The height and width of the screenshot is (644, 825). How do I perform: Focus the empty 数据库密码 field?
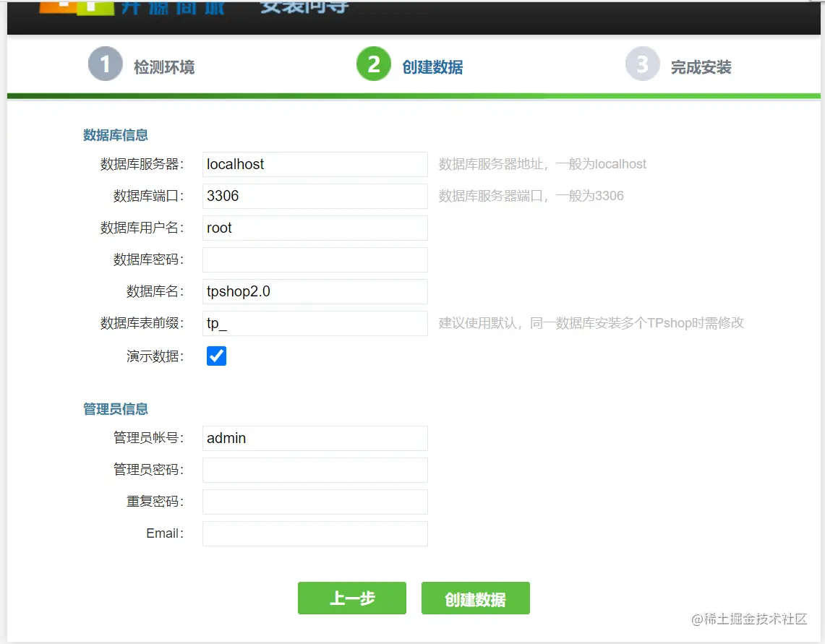(x=315, y=259)
